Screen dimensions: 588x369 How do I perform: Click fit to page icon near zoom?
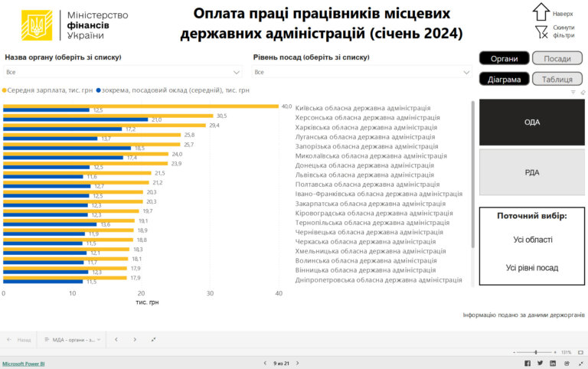point(580,352)
